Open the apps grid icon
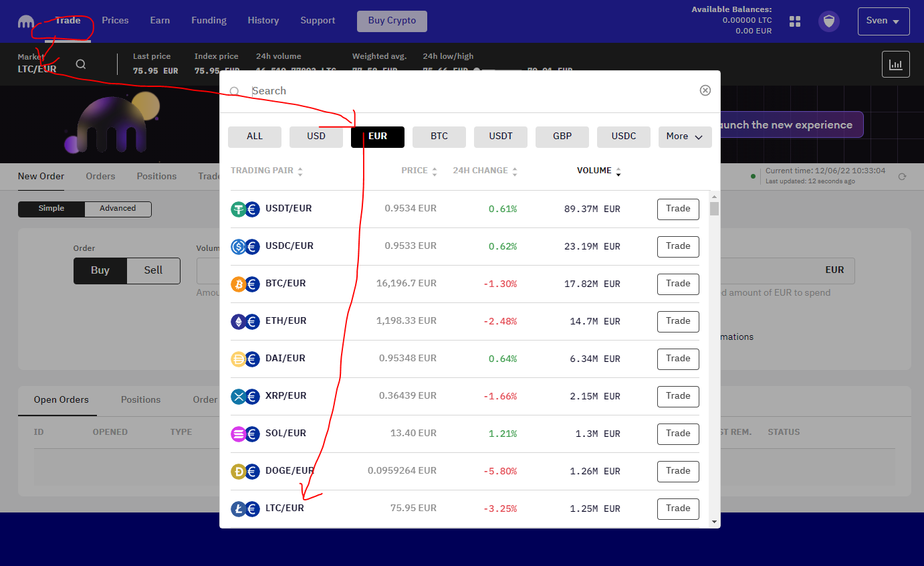This screenshot has height=566, width=924. 795,21
